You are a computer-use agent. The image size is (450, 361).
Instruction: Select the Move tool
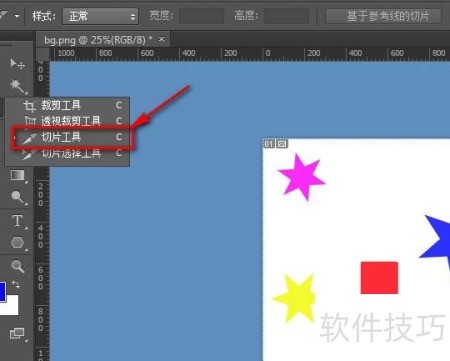pos(17,63)
